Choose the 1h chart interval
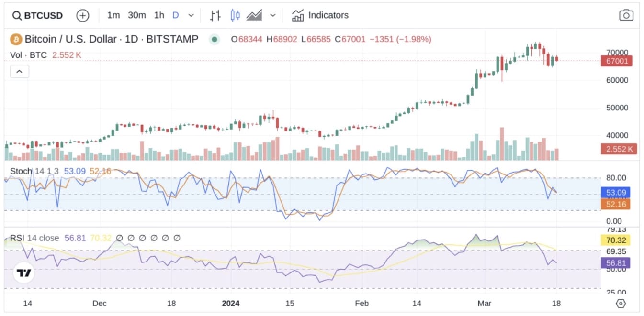This screenshot has width=644, height=316. 159,15
